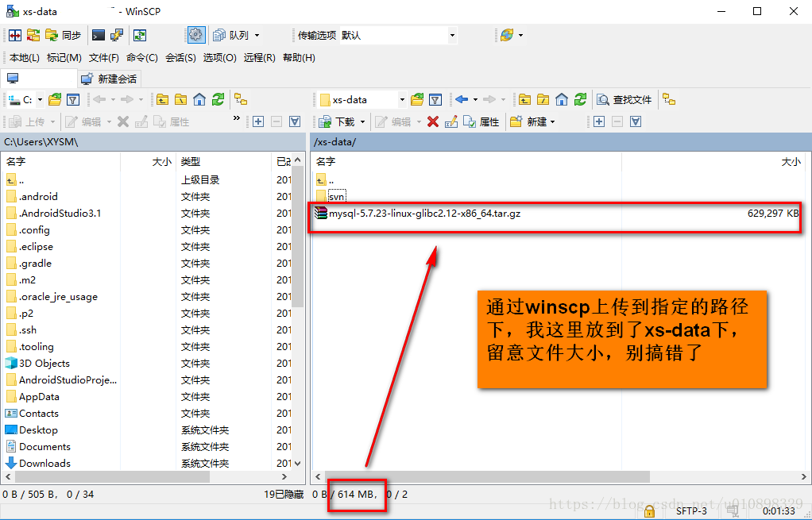Viewport: 812px width, 520px height.
Task: Toggle the 队列 queue button
Action: pos(231,35)
